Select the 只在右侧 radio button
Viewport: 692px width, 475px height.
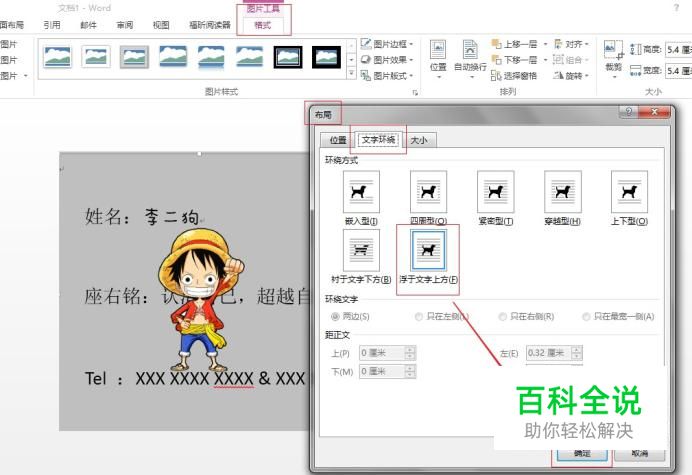tap(502, 317)
